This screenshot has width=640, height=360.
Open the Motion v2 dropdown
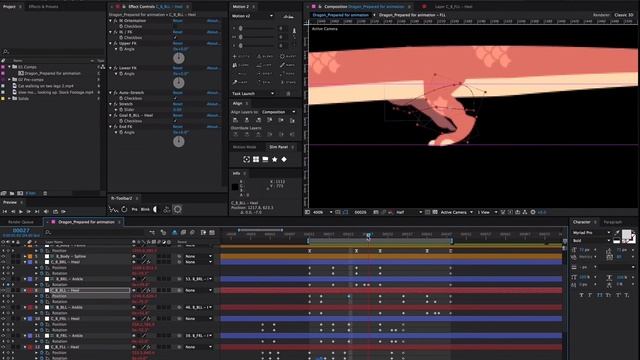(x=253, y=16)
